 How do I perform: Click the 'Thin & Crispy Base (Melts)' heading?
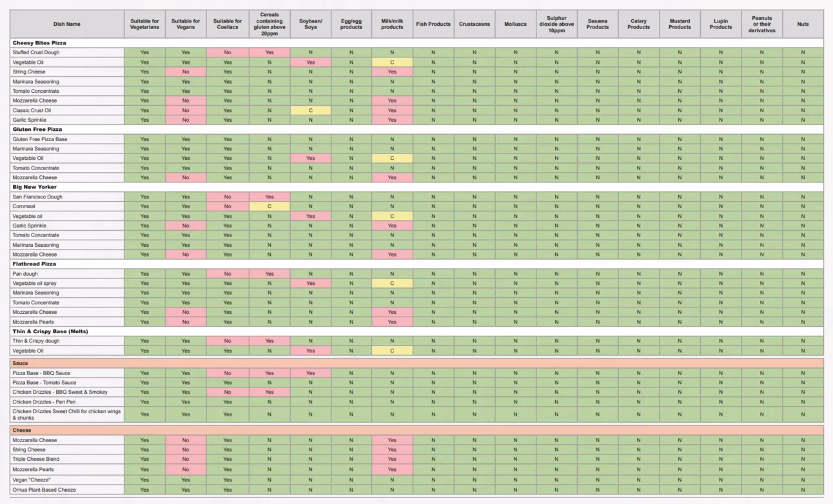tap(50, 331)
